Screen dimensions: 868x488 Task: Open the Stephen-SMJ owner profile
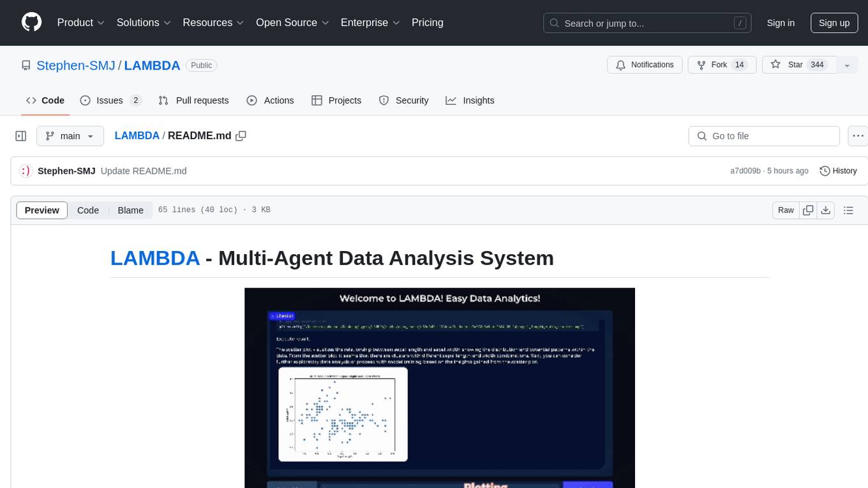coord(76,65)
